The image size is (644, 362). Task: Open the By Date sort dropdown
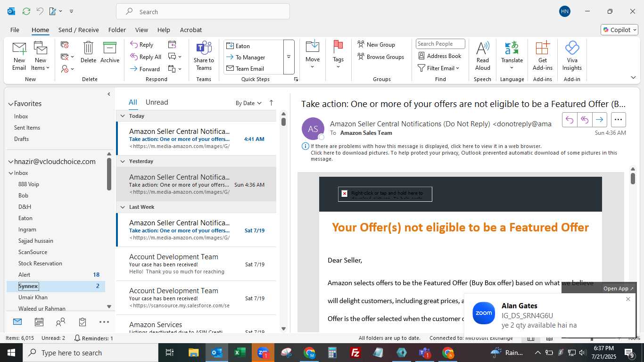(248, 103)
